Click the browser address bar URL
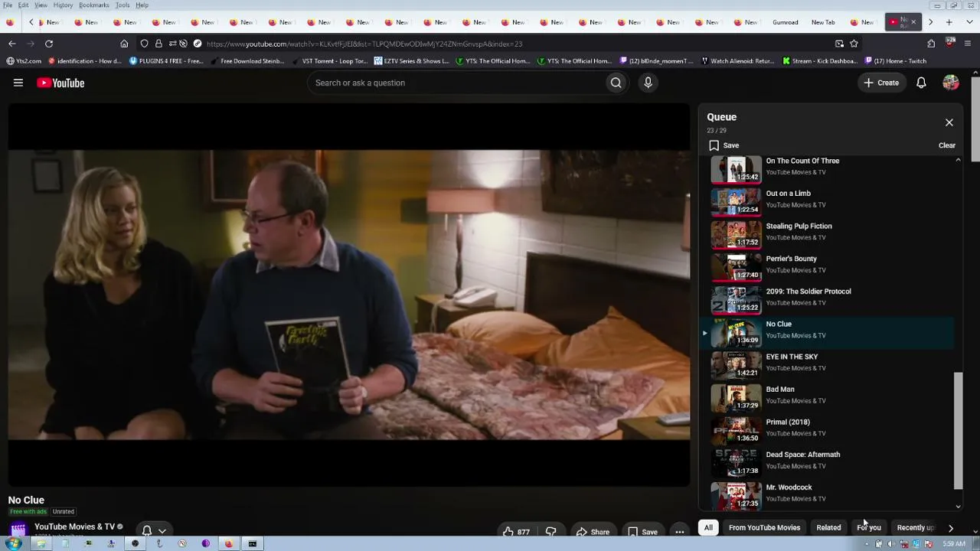Viewport: 980px width, 551px height. coord(364,44)
